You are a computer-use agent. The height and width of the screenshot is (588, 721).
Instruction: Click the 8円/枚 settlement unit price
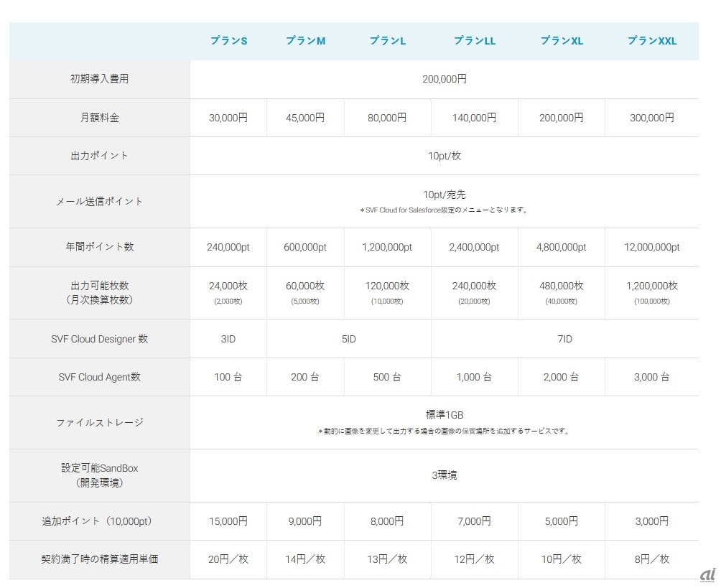click(652, 559)
